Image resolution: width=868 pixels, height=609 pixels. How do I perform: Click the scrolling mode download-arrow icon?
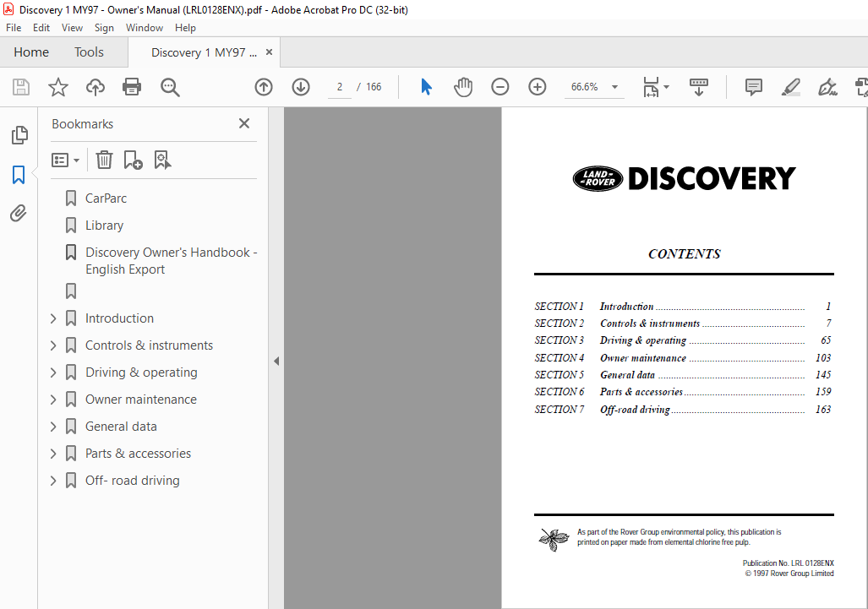pos(699,87)
